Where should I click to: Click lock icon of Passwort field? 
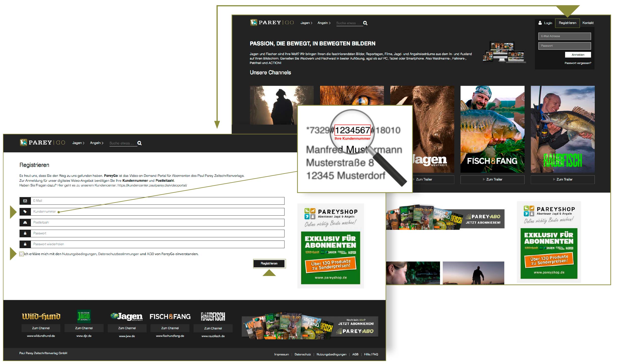pyautogui.click(x=25, y=233)
